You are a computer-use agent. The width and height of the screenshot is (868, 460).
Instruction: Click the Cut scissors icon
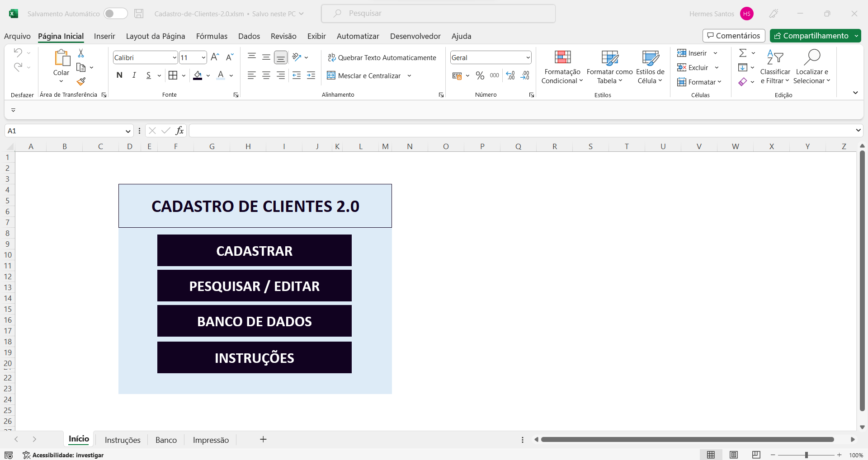coord(81,53)
